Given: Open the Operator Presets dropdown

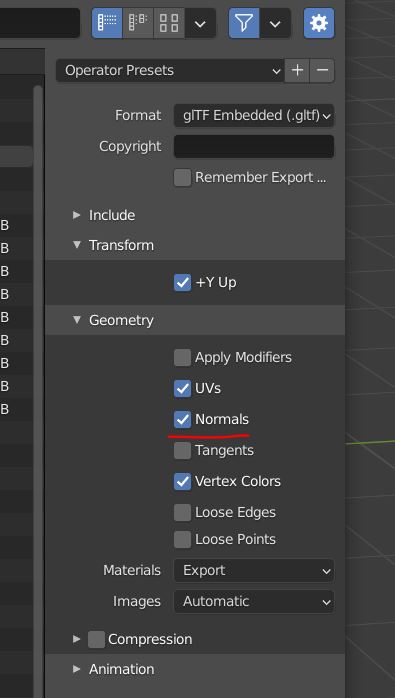Looking at the screenshot, I should click(170, 70).
